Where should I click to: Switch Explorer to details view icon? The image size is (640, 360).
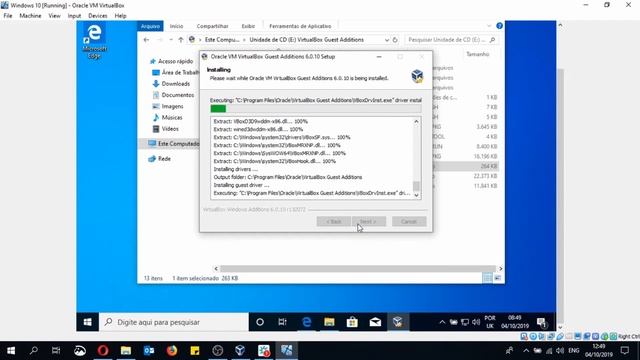487,278
